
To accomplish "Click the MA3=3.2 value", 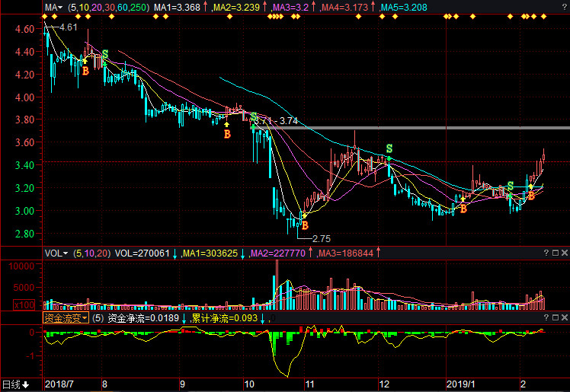I will (290, 8).
